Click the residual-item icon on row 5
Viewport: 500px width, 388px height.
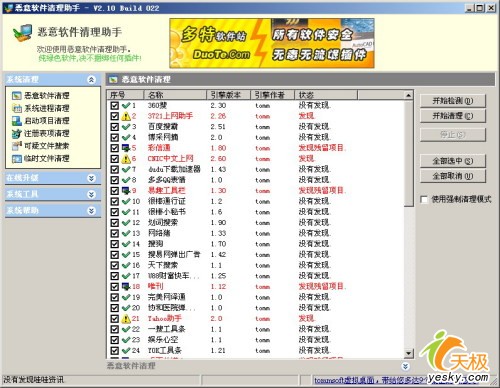(126, 148)
